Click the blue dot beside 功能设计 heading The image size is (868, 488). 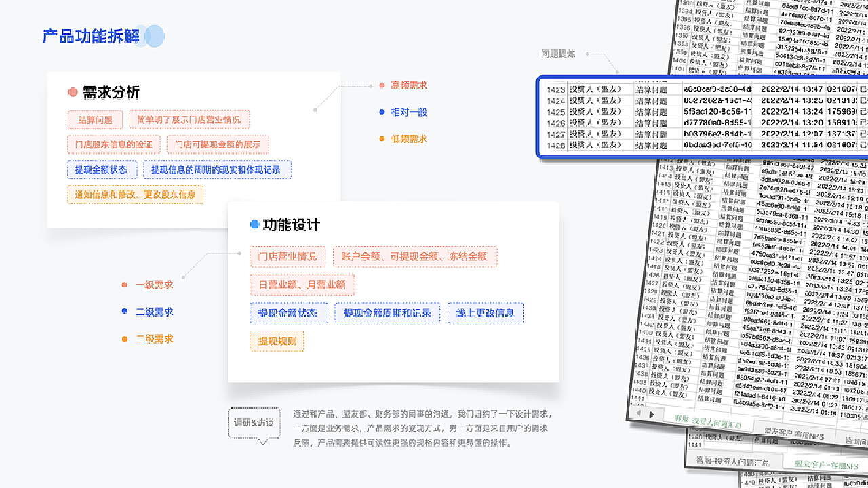pos(254,224)
